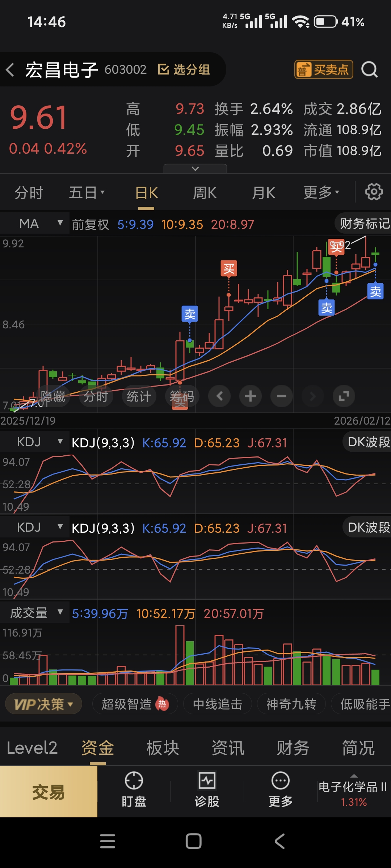This screenshot has height=868, width=391.
Task: Open the first KDJ indicator dropdown
Action: 35,442
